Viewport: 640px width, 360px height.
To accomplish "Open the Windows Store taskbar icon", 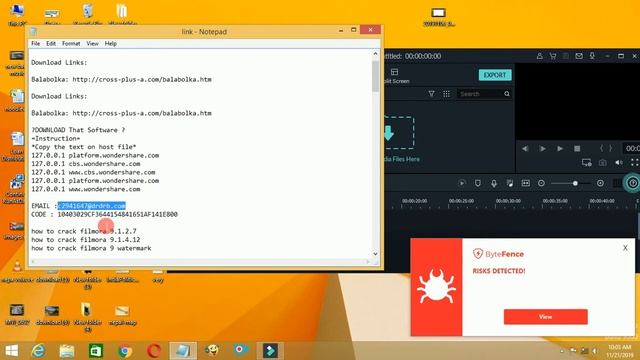I will click(x=96, y=351).
